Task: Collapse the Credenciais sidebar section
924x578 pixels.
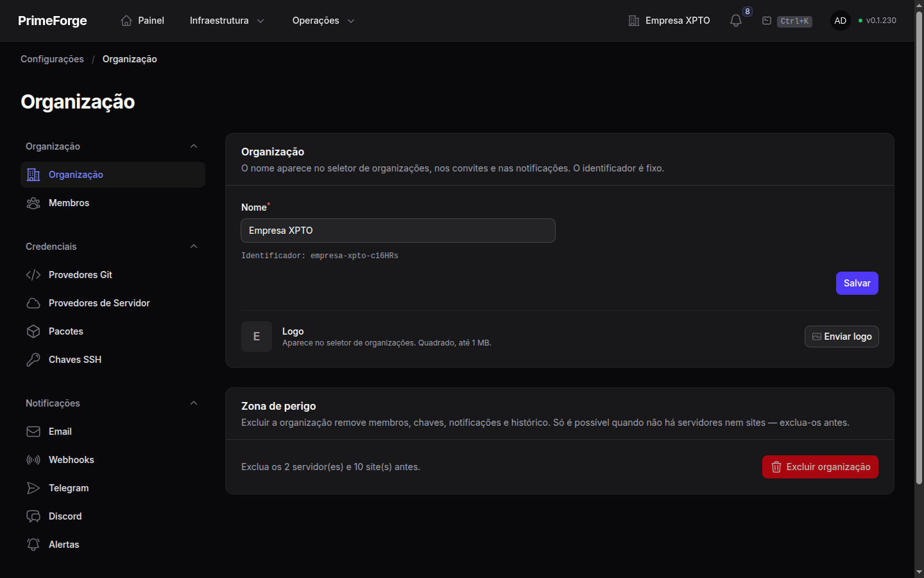Action: point(113,247)
